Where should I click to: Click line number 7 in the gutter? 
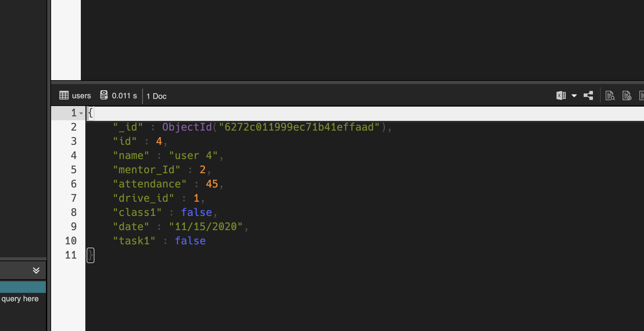pos(74,198)
